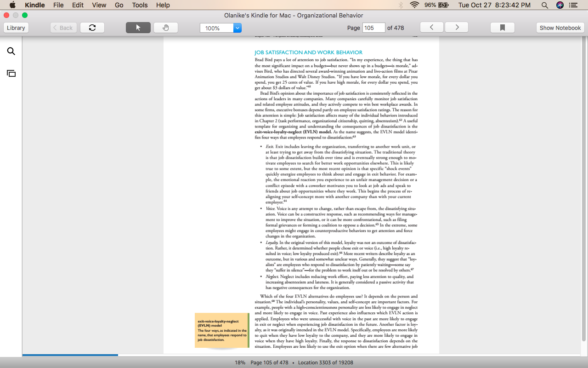Click the heading 'JOB SATISFACTION AND WORK BEHAVIOR'

pyautogui.click(x=308, y=52)
